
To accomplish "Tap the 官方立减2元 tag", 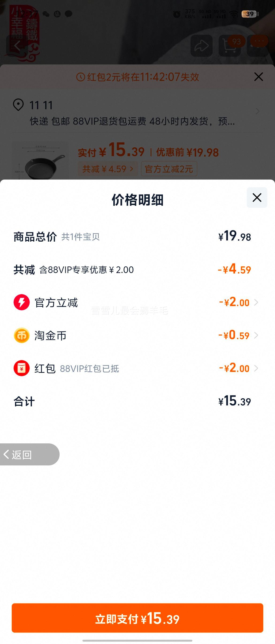I will 169,169.
